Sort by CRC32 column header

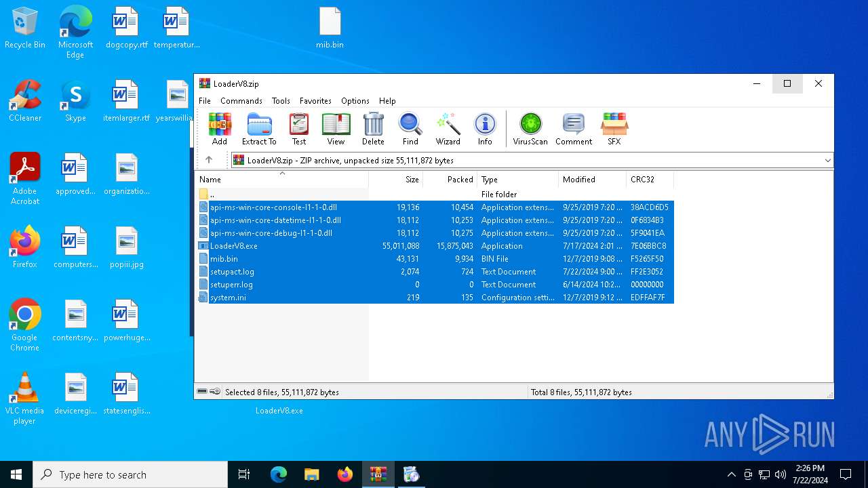[650, 180]
